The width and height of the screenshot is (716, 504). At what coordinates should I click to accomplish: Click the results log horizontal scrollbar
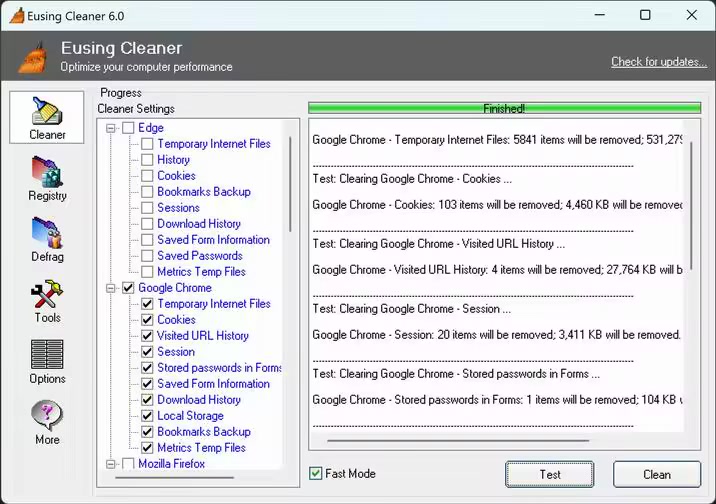click(458, 441)
